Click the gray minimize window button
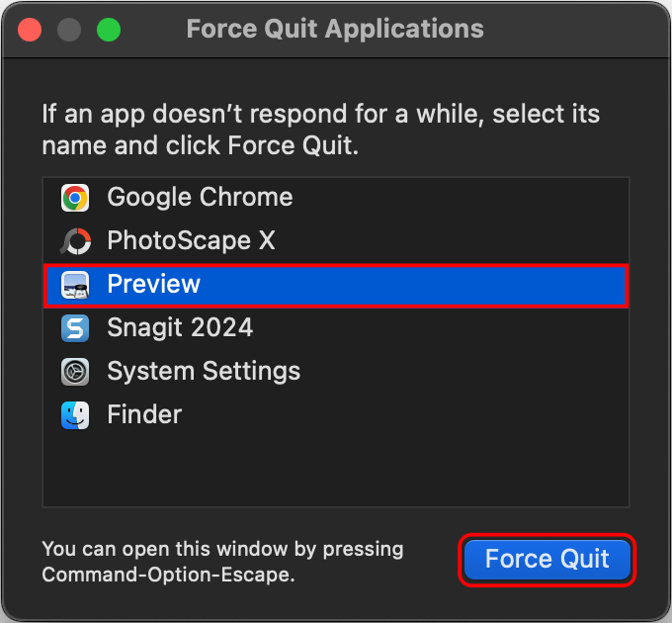 (x=69, y=29)
